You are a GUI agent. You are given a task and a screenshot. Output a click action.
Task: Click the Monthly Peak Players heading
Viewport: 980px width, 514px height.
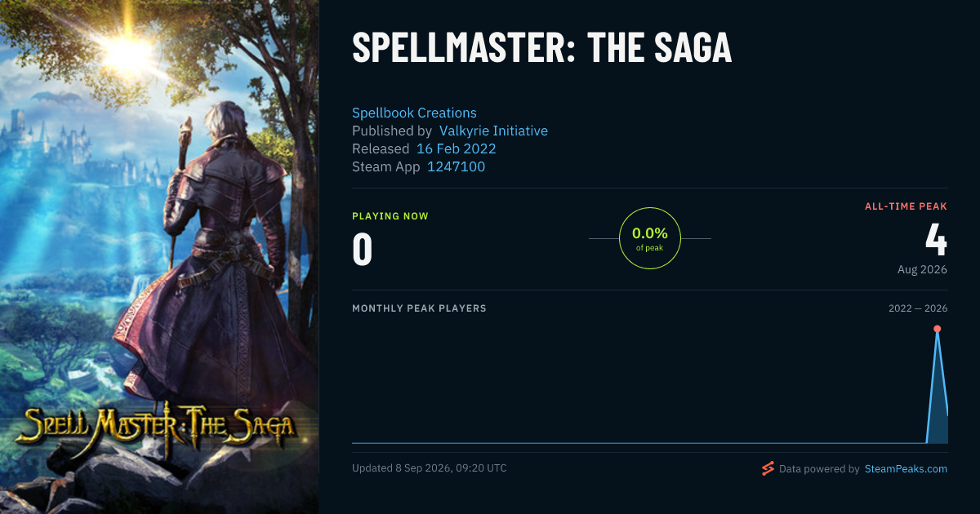click(419, 308)
